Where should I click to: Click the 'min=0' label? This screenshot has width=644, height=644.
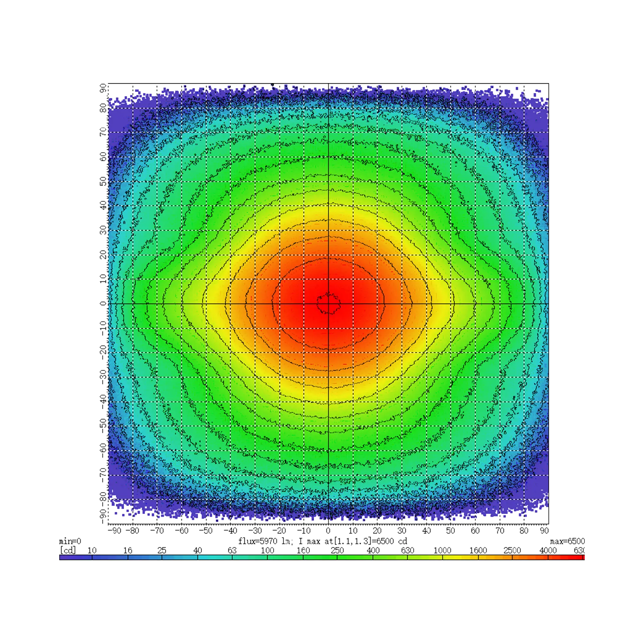coord(70,541)
